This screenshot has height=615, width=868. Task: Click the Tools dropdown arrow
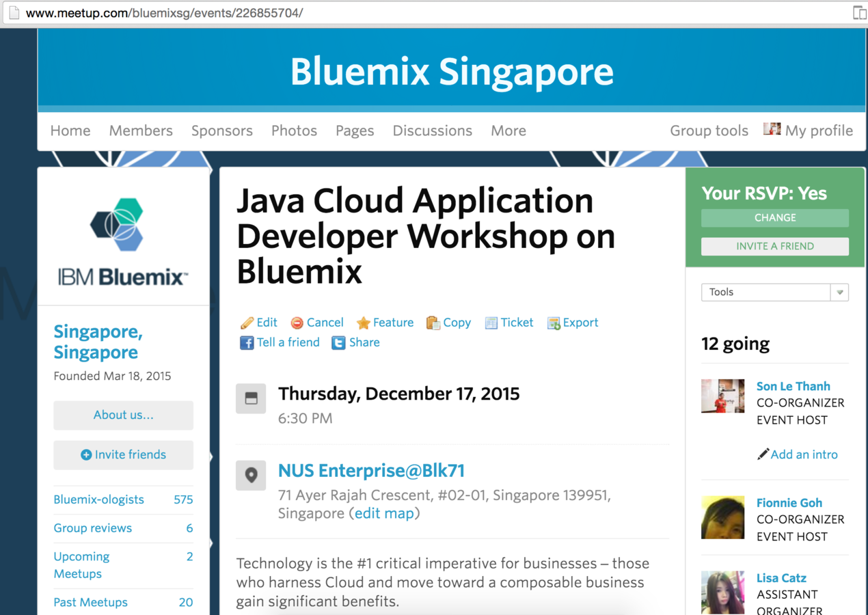pos(840,292)
